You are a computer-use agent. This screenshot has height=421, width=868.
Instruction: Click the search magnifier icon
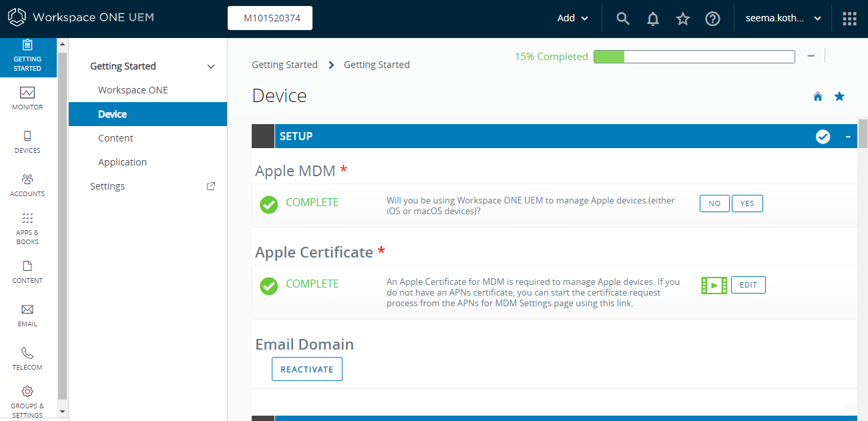(623, 19)
